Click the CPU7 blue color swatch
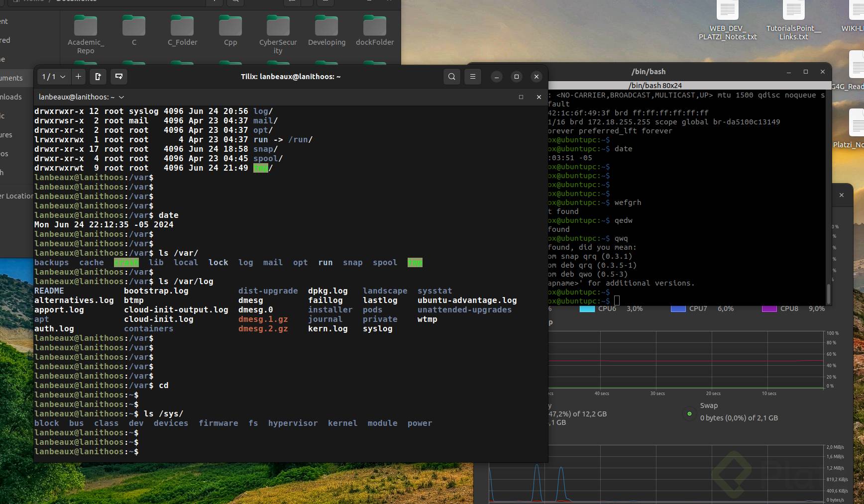This screenshot has height=504, width=864. 678,309
